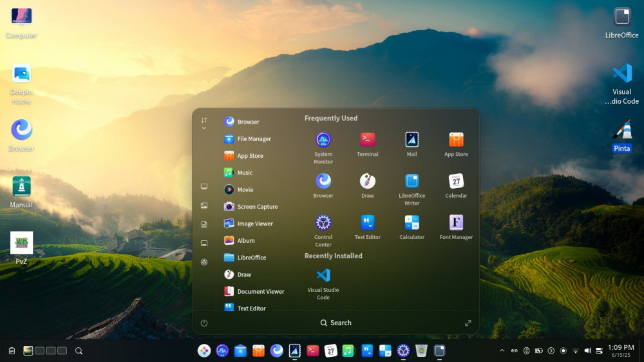The width and height of the screenshot is (644, 362).
Task: Open PvZ desktop shortcut
Action: 21,248
